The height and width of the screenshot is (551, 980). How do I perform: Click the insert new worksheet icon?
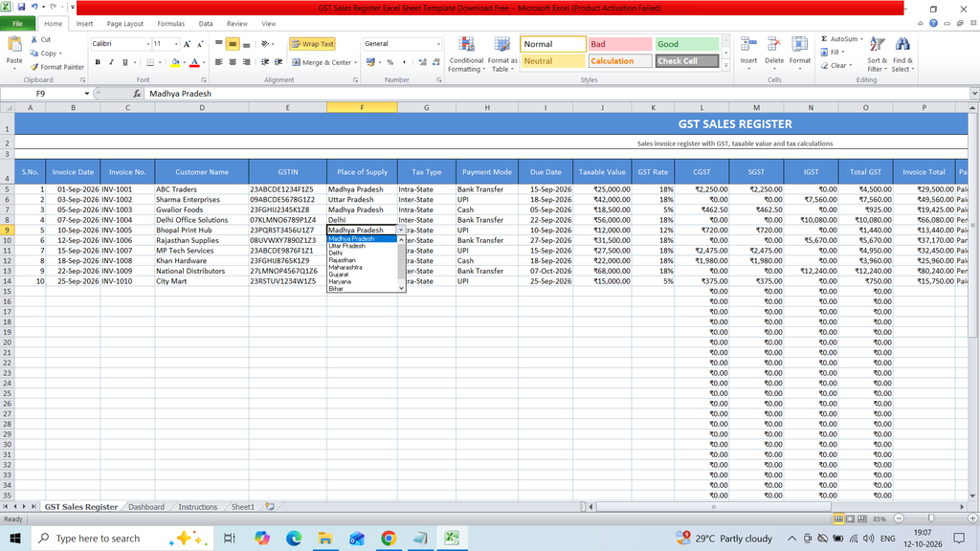270,507
